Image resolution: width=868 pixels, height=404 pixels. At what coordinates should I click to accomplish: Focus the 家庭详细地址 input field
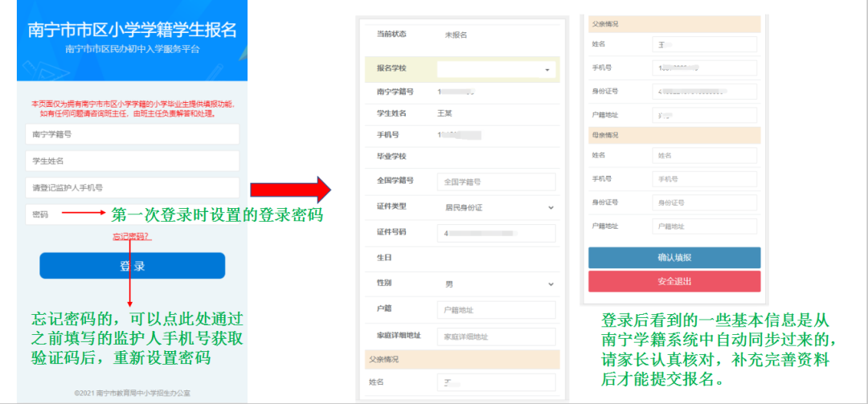click(497, 337)
